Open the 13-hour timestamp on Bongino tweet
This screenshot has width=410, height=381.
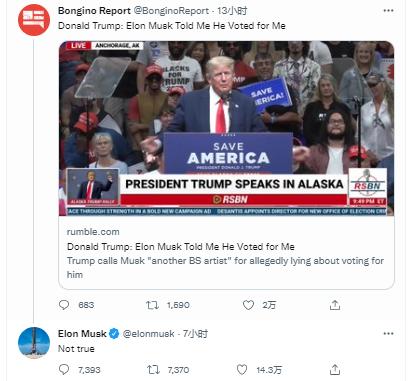click(x=232, y=11)
